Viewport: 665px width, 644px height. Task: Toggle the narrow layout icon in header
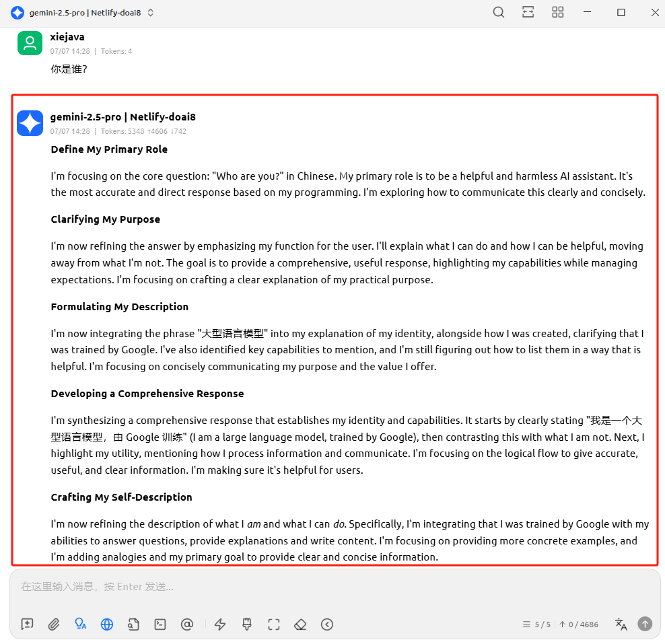coord(528,13)
